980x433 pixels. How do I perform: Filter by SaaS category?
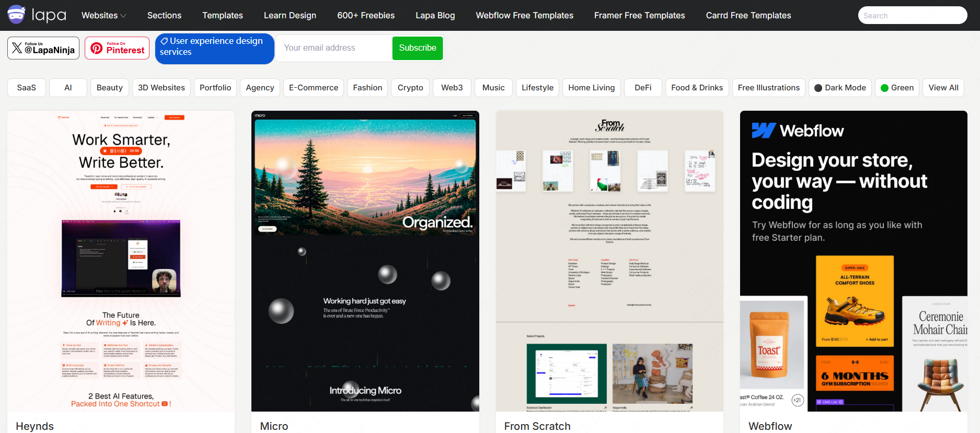(27, 88)
